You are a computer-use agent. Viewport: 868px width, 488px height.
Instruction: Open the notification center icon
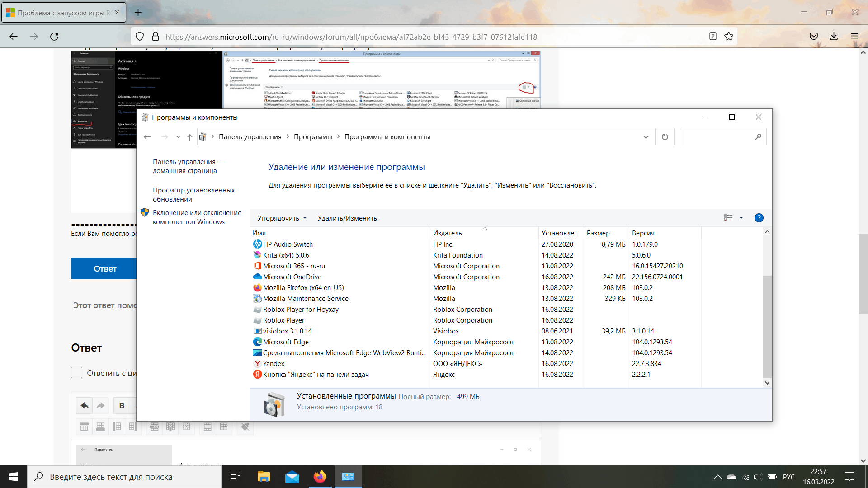click(x=849, y=477)
